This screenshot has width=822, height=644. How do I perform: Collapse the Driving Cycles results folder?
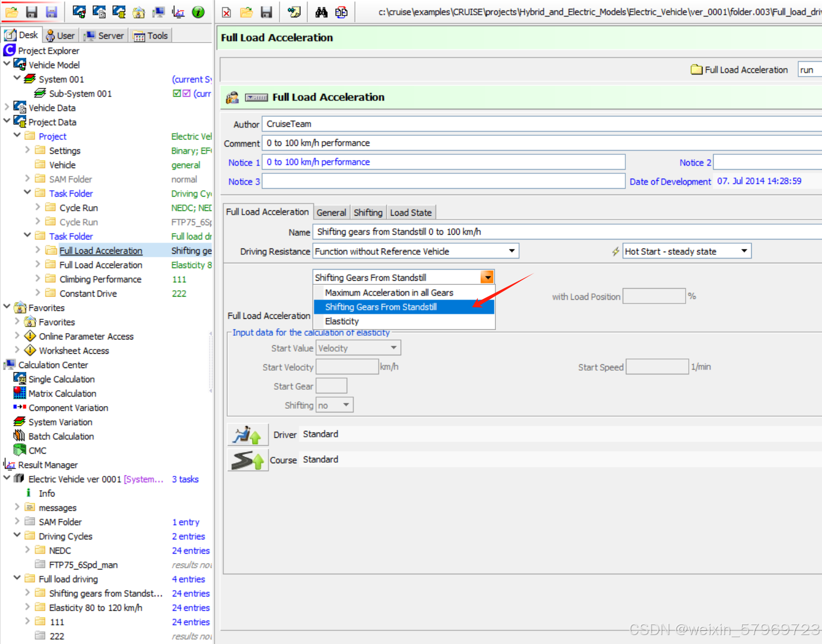click(17, 535)
